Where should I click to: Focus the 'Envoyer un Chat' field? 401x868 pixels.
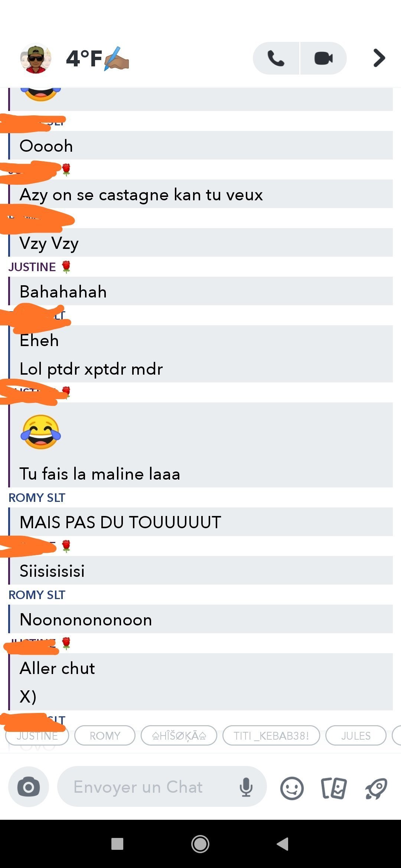(x=162, y=786)
